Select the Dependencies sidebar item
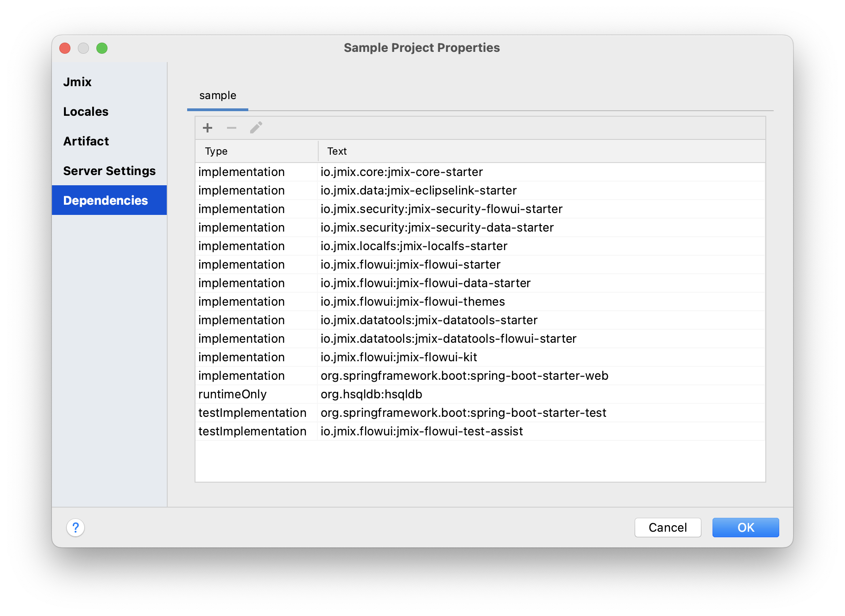 (x=109, y=200)
